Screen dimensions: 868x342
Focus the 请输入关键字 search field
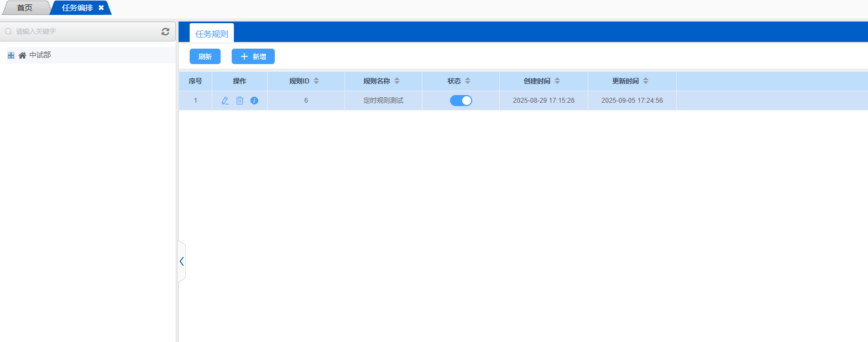click(83, 31)
